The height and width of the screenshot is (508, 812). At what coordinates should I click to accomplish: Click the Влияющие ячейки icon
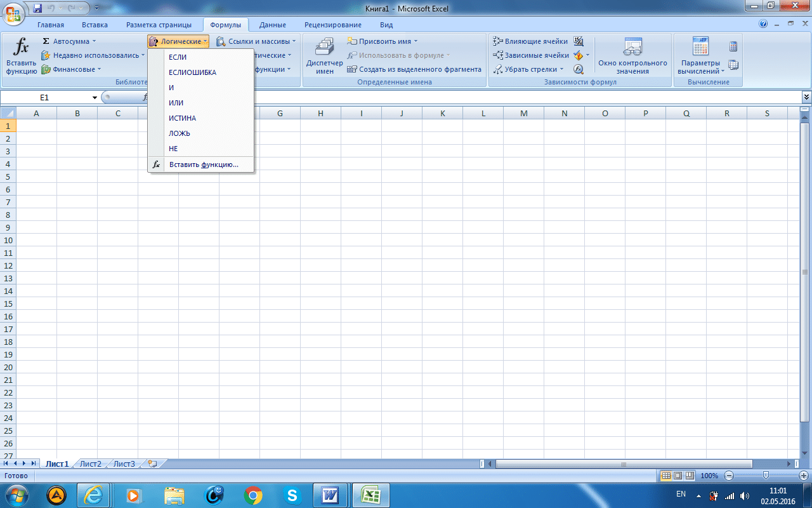pos(499,41)
